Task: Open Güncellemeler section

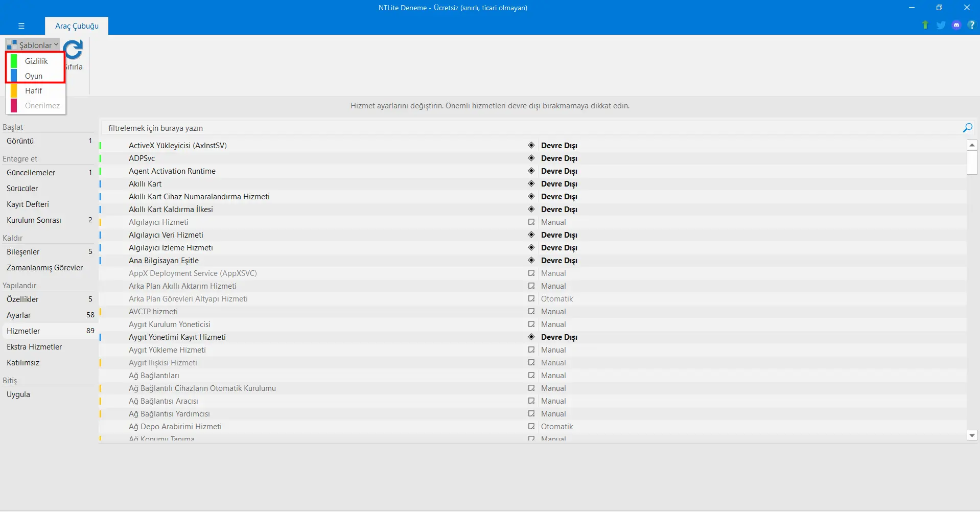Action: 49,172
